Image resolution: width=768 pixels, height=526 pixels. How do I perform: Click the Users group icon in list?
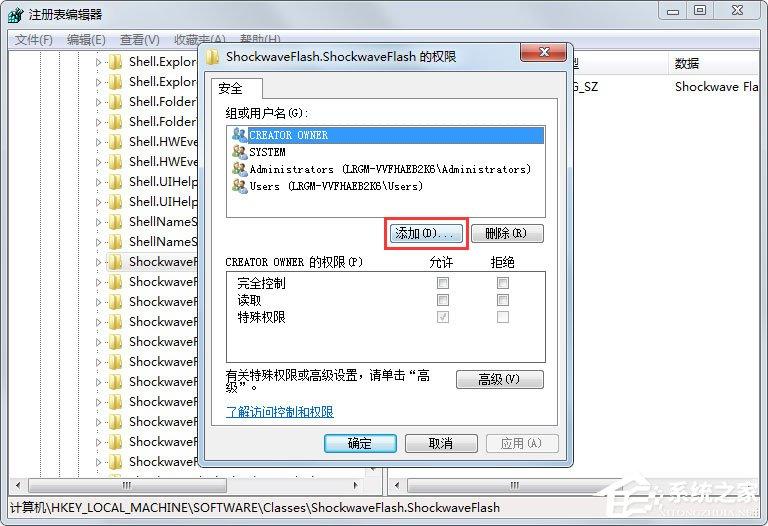click(240, 186)
